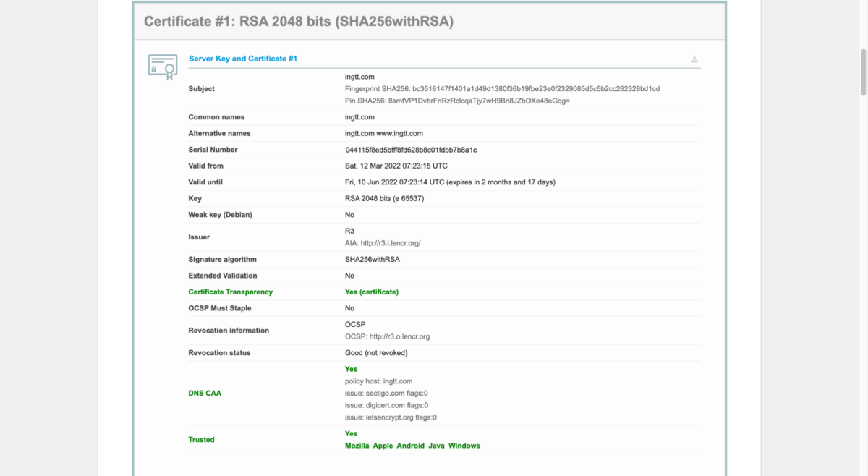Click the green Trusted label
Image resolution: width=868 pixels, height=476 pixels.
pyautogui.click(x=201, y=440)
